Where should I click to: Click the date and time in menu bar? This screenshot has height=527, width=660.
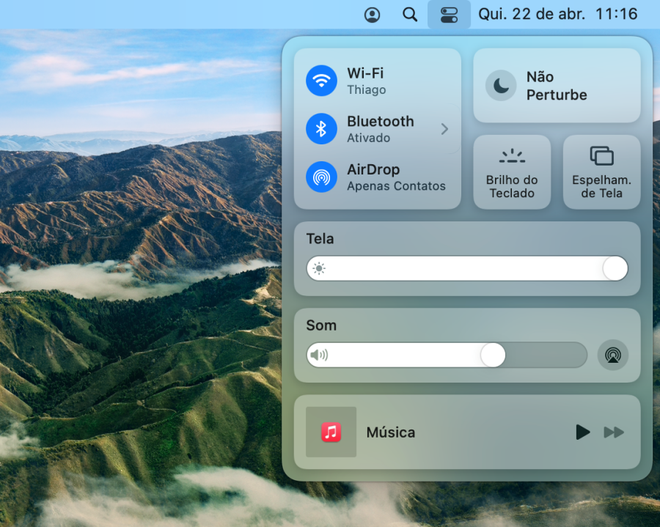pos(558,14)
